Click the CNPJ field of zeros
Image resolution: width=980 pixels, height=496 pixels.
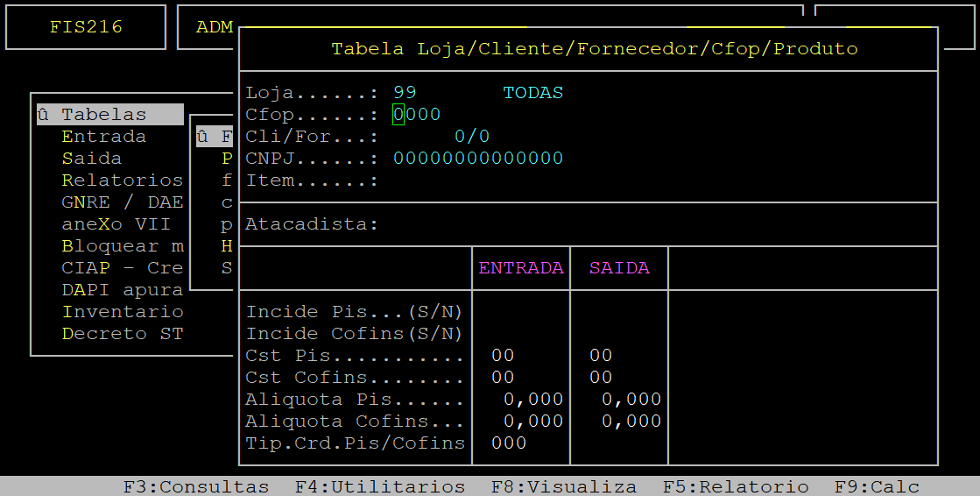point(478,159)
